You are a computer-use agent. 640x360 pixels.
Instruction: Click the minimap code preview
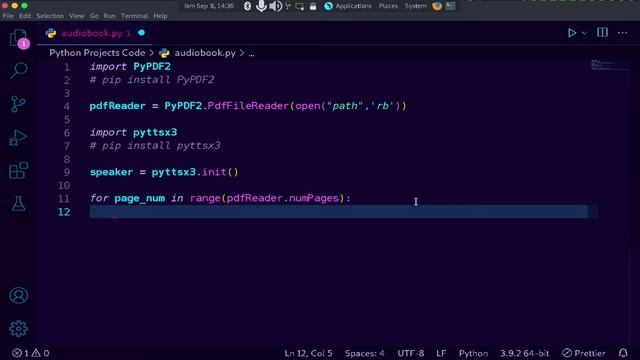pyautogui.click(x=609, y=65)
